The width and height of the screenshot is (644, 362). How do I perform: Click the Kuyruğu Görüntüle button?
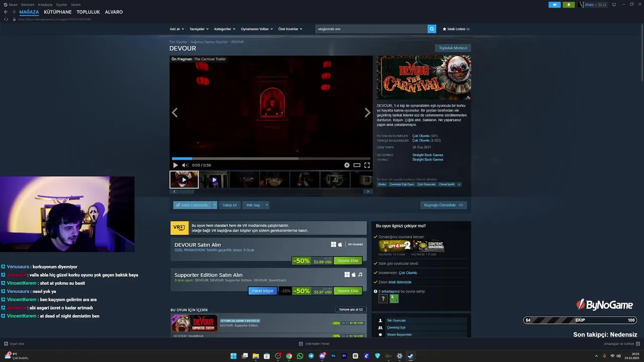[444, 205]
